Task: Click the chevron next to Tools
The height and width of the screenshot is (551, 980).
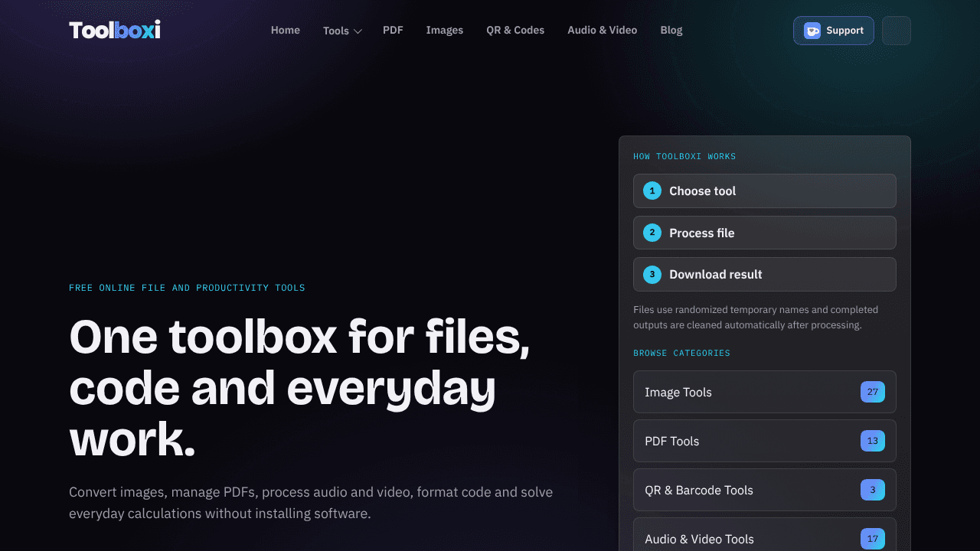Action: [358, 31]
